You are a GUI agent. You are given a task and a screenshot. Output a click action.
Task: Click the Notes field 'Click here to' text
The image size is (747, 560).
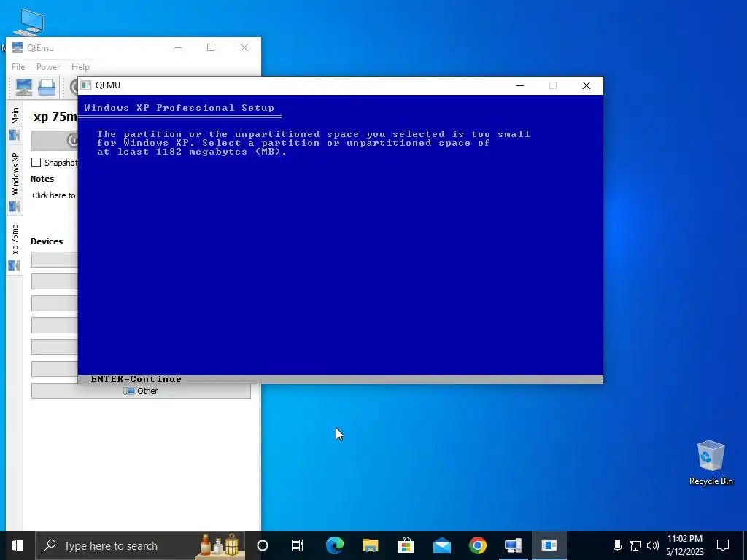coord(54,195)
